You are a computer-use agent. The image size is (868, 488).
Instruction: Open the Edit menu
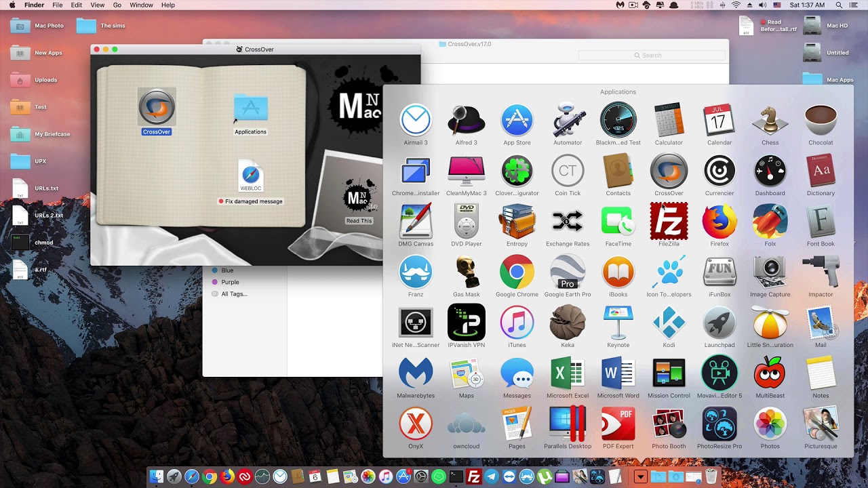click(77, 5)
